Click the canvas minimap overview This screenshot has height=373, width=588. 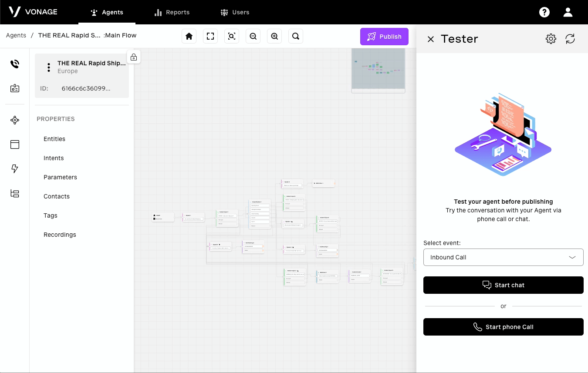[378, 70]
